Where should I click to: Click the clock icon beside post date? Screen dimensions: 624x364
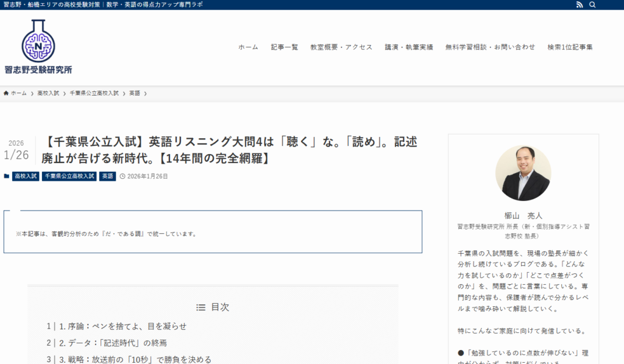pyautogui.click(x=122, y=177)
